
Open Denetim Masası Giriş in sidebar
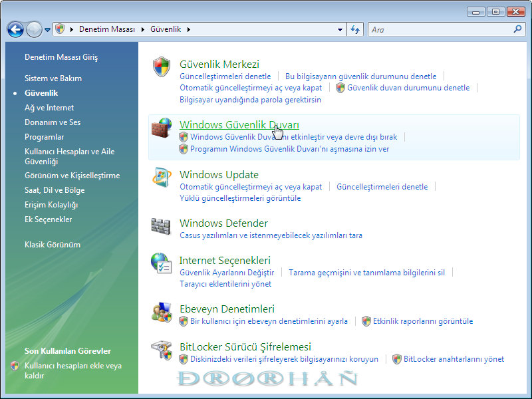(61, 57)
